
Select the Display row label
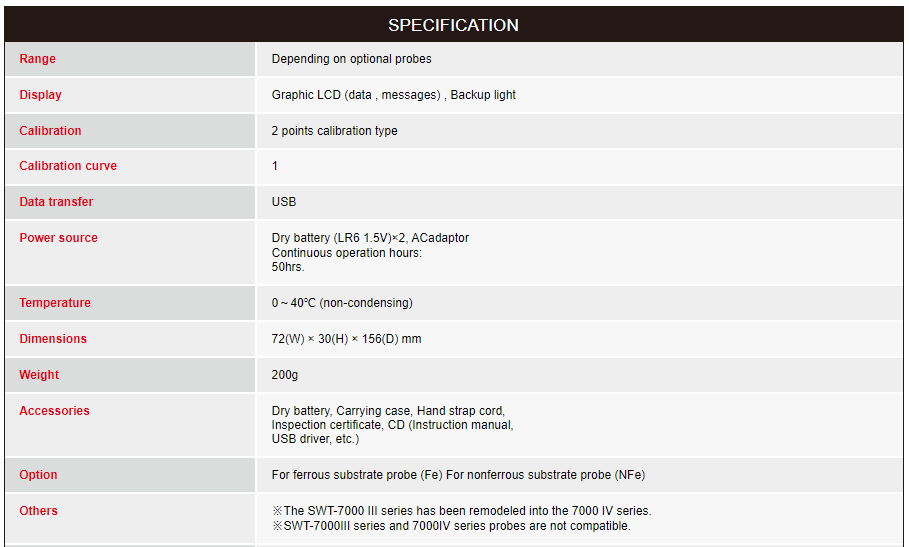click(x=41, y=95)
